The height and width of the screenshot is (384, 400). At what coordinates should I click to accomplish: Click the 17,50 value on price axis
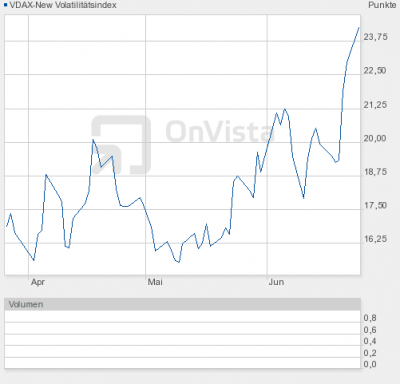point(375,205)
